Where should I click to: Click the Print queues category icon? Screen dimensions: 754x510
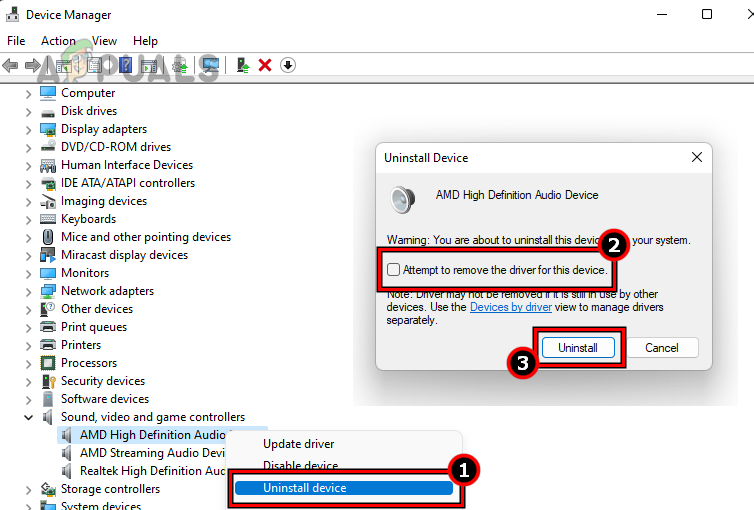coord(48,327)
